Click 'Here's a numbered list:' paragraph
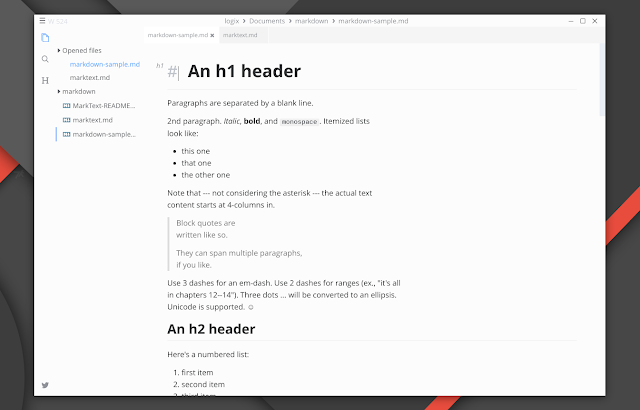The image size is (640, 410). tap(208, 354)
